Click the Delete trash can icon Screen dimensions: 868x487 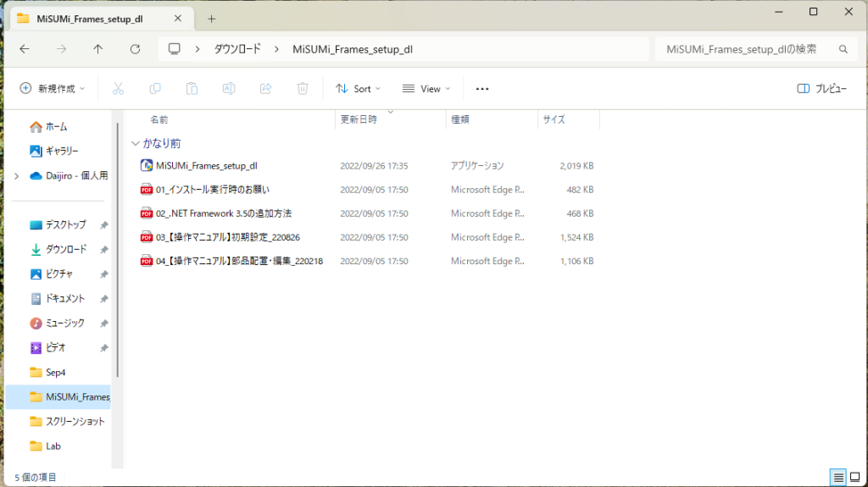click(303, 88)
